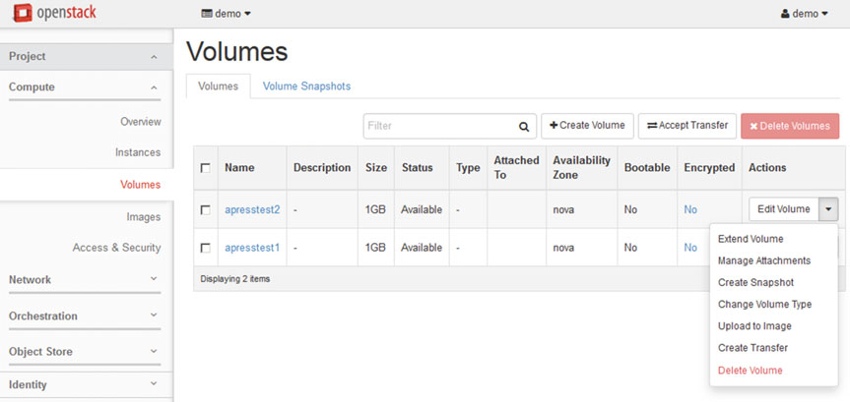
Task: Click the Size column header
Action: [376, 168]
